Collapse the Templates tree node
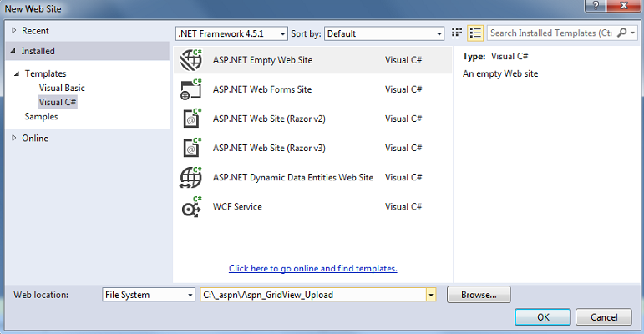644x334 pixels. point(17,74)
